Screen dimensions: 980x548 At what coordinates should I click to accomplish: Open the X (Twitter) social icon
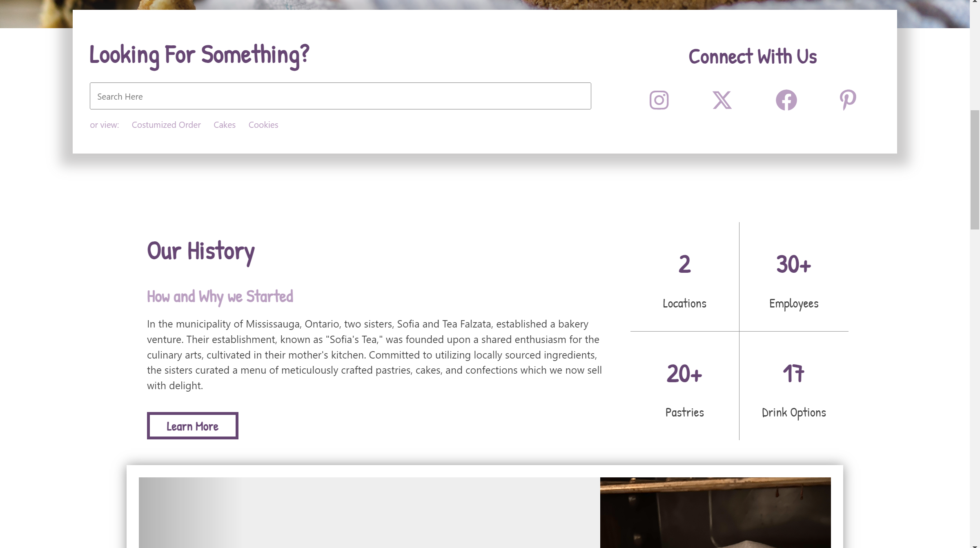click(x=722, y=100)
